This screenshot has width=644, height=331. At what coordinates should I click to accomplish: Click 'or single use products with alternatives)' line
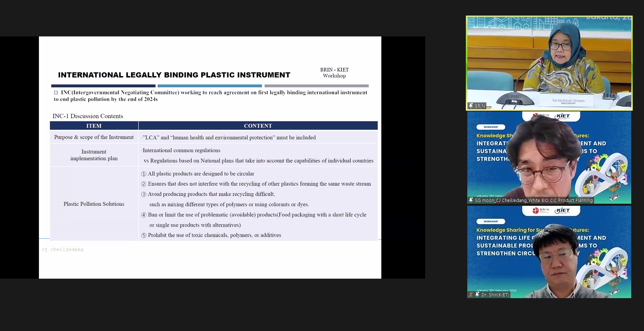click(195, 225)
